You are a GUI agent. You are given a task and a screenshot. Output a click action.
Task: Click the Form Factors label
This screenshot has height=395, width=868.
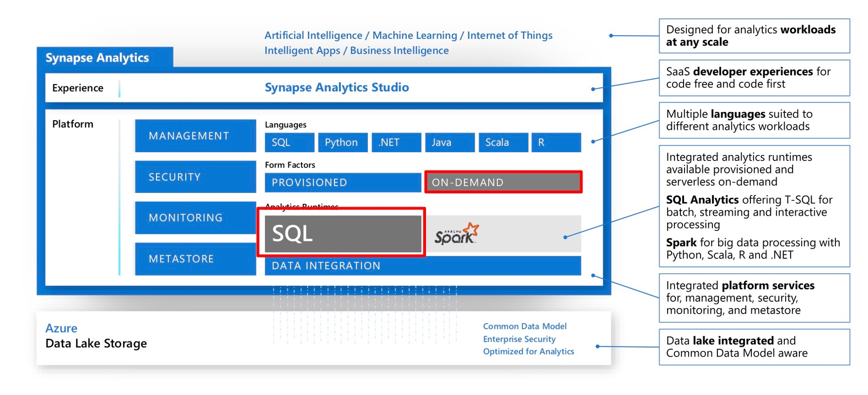pyautogui.click(x=290, y=165)
